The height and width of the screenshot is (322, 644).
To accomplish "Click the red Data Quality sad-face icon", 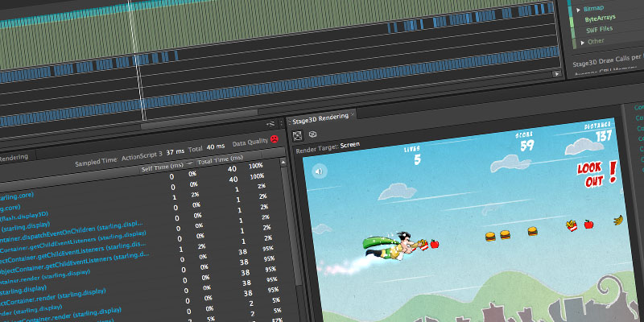I will point(274,139).
